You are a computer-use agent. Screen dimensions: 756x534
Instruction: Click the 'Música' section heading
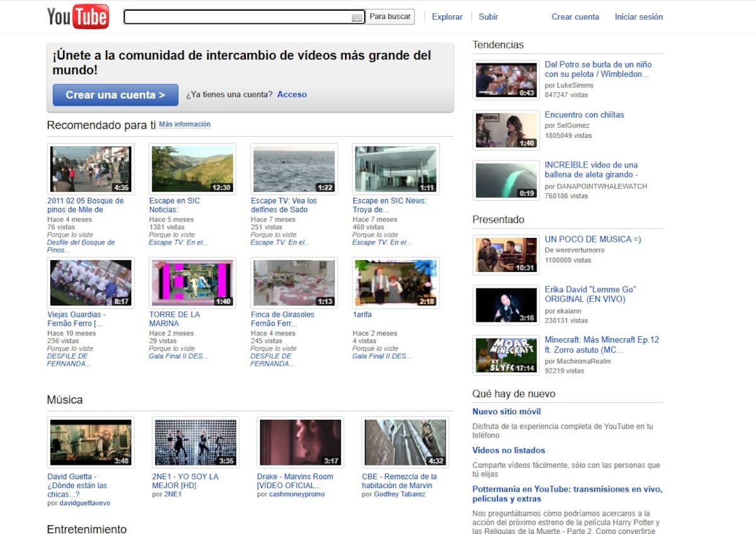(64, 400)
